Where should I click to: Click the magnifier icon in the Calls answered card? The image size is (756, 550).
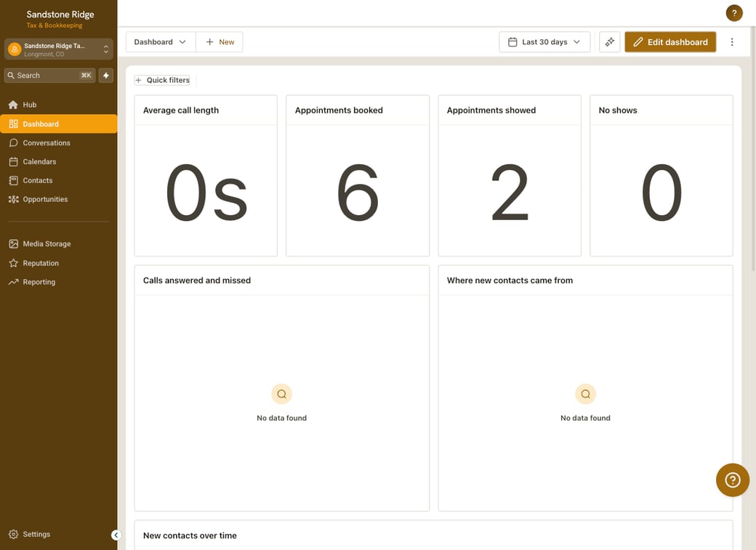[281, 394]
